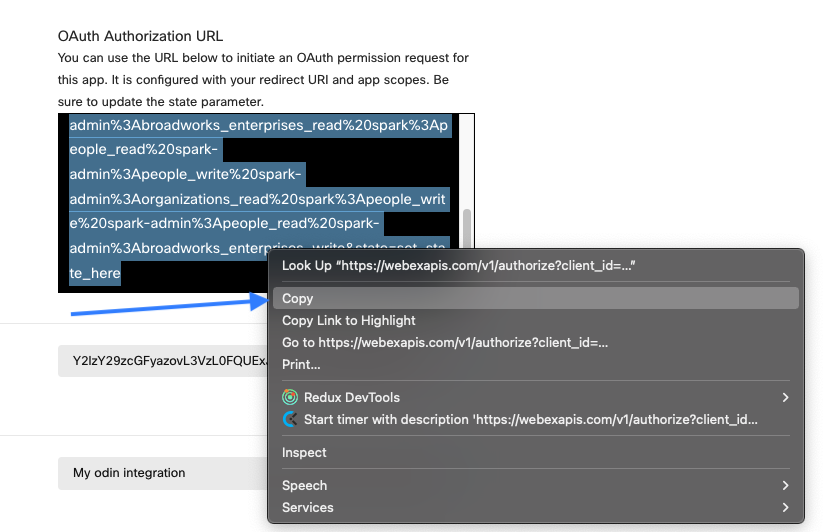Click scrollbar of OAuth URL box
This screenshot has height=532, width=823.
(x=467, y=228)
